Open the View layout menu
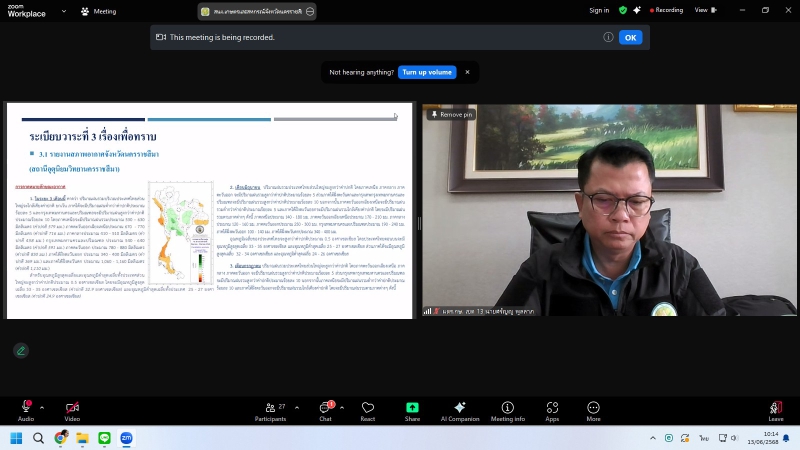The height and width of the screenshot is (450, 800). tap(704, 10)
